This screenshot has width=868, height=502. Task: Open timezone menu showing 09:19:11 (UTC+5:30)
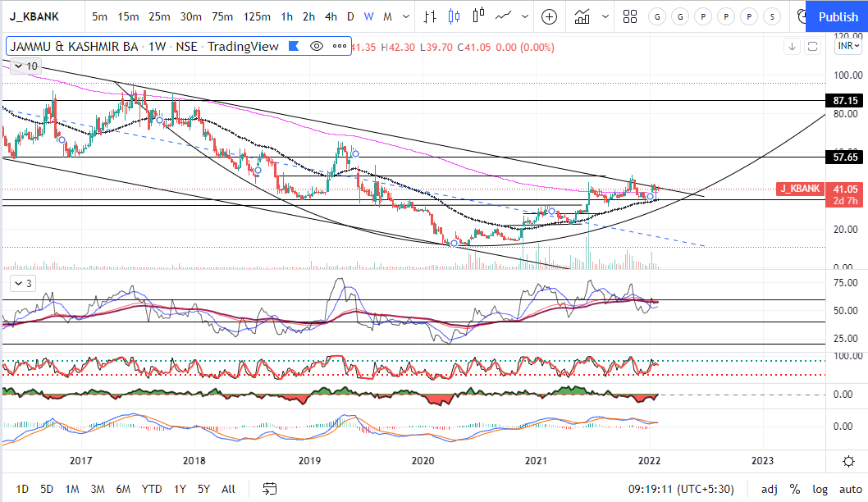pyautogui.click(x=681, y=489)
